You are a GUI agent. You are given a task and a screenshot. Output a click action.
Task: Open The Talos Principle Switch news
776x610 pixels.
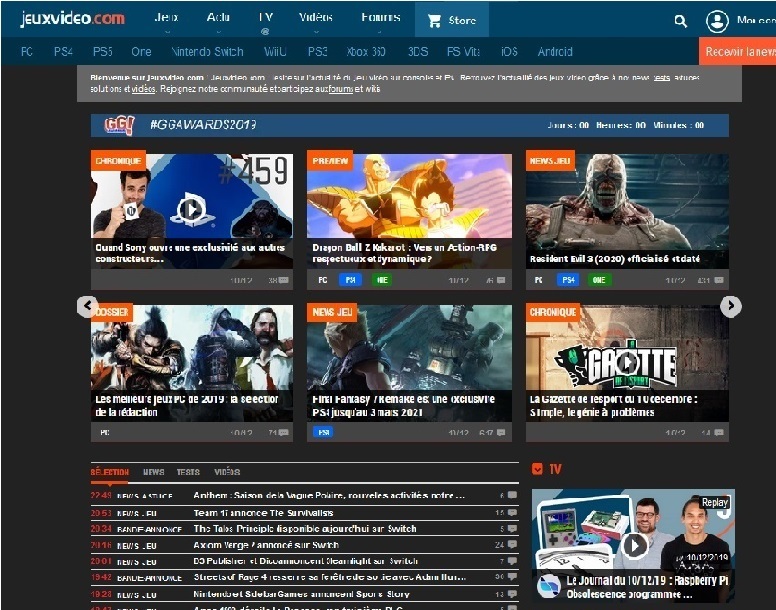[x=305, y=528]
